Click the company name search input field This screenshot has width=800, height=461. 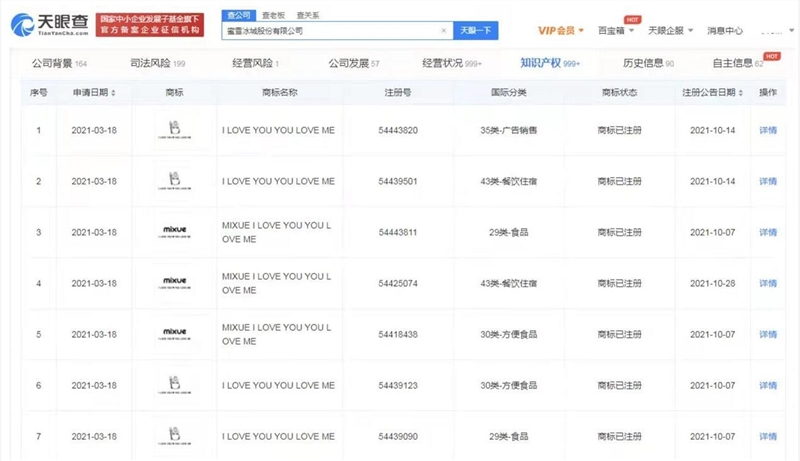click(330, 31)
